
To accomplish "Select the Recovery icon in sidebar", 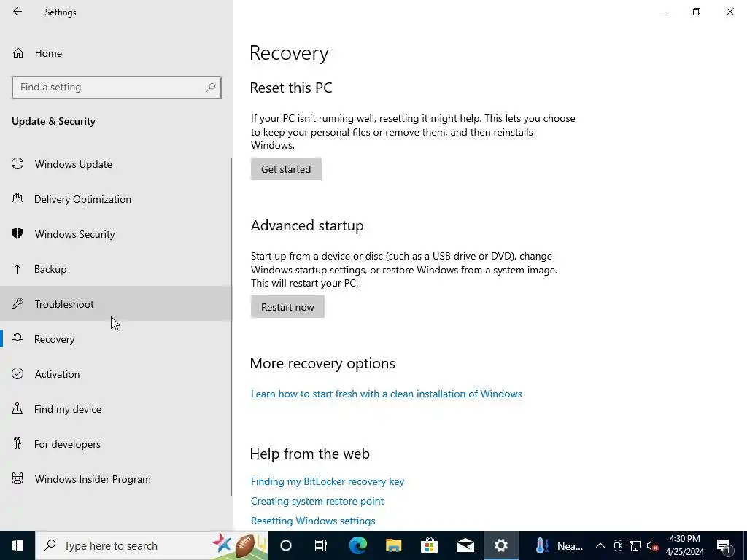I will coord(18,338).
